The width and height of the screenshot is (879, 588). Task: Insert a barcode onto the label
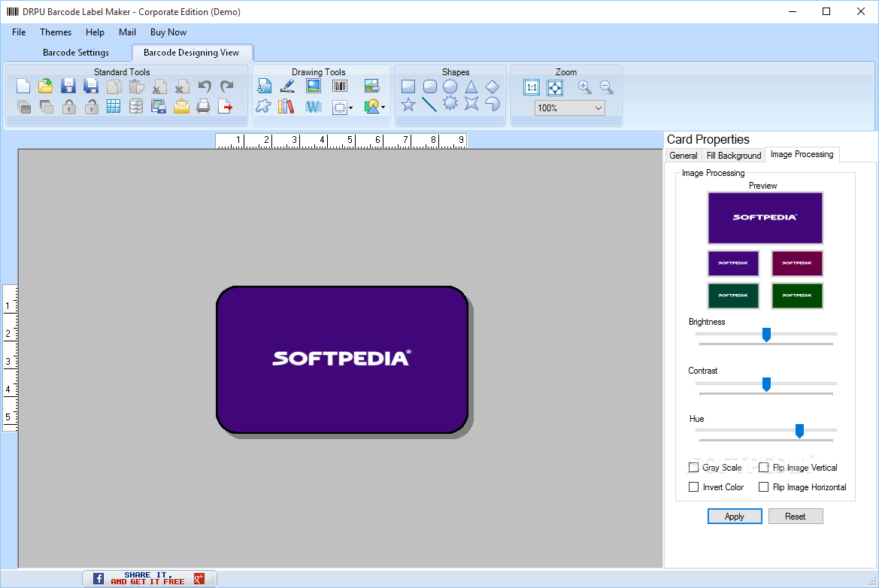(340, 86)
